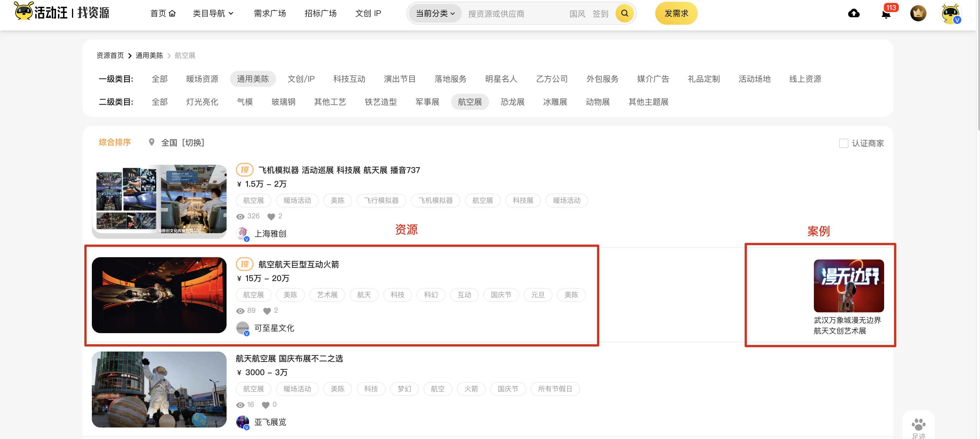Open the user profile avatar
This screenshot has height=439, width=980.
(x=950, y=14)
